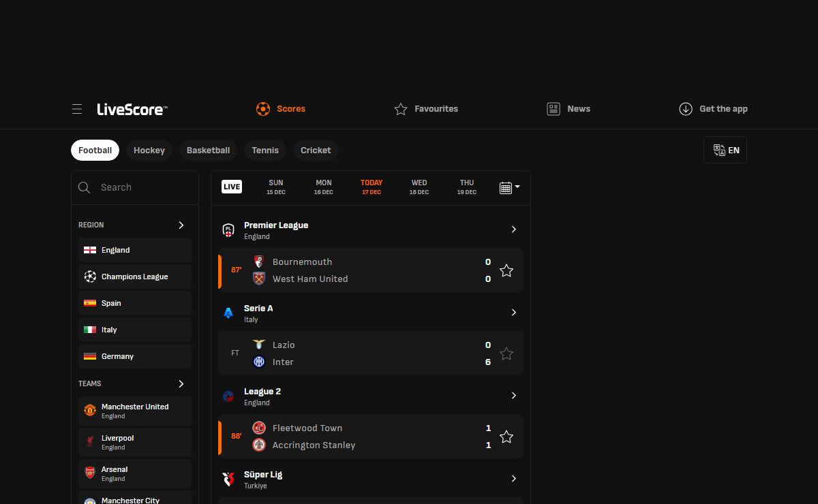Click the search magnifier icon

85,187
